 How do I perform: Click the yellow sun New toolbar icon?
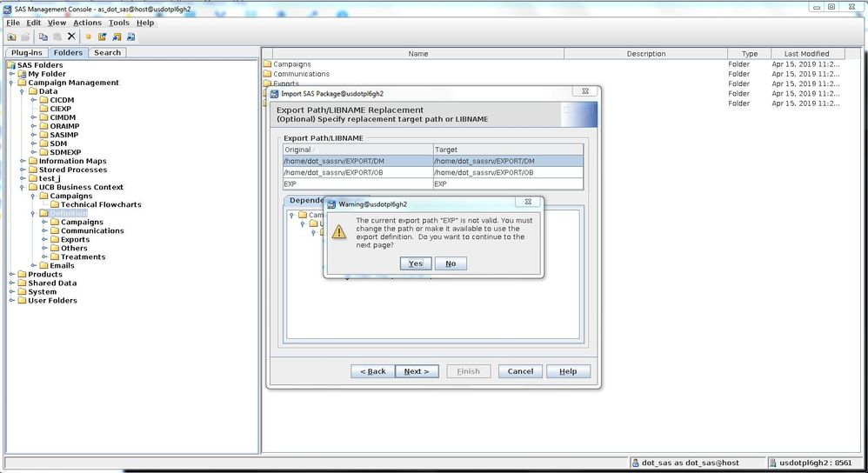(88, 37)
